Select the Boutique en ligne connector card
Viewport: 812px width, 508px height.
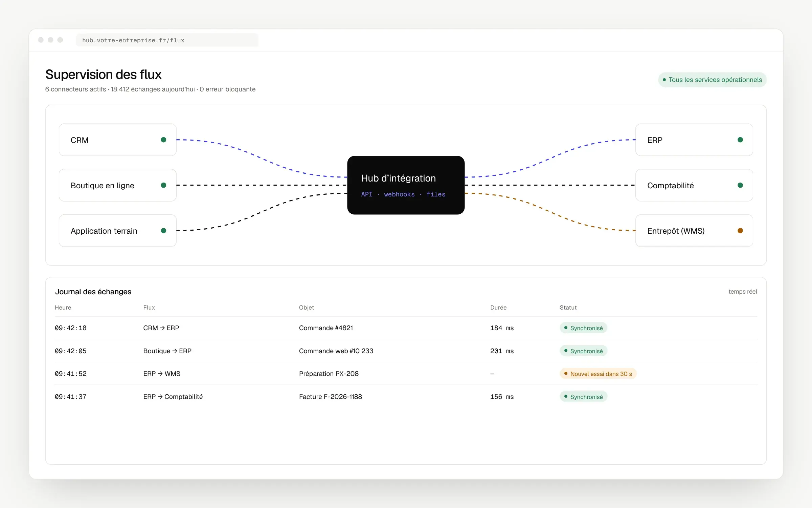coord(118,185)
